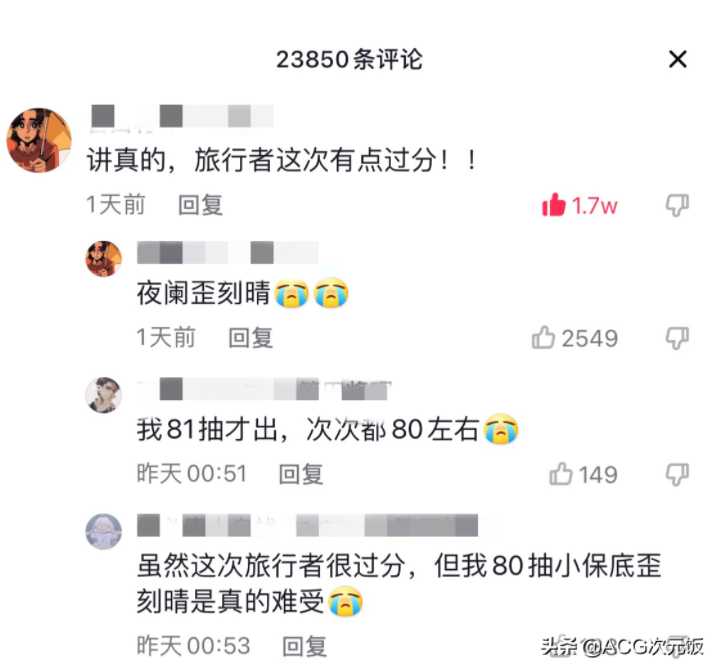Close the 23850条评论 comments panel

[678, 60]
